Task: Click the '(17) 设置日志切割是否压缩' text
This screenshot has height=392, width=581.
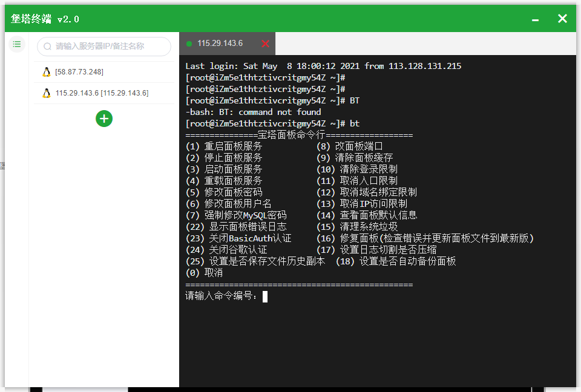Action: point(376,250)
